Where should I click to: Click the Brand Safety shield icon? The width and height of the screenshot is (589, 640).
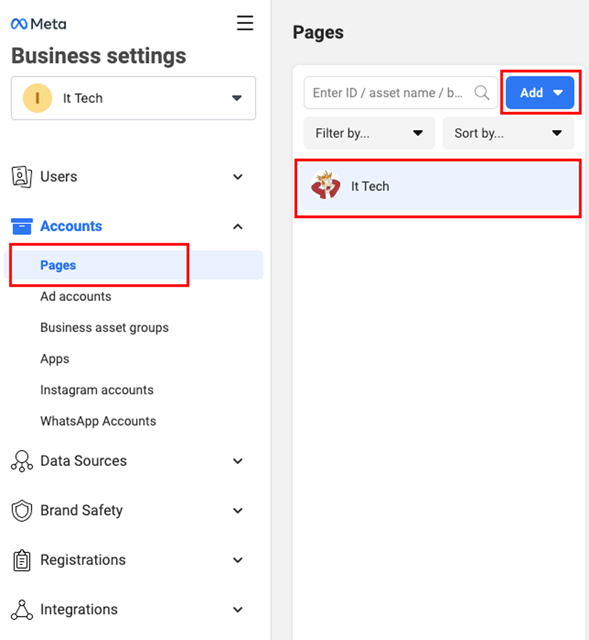click(22, 510)
